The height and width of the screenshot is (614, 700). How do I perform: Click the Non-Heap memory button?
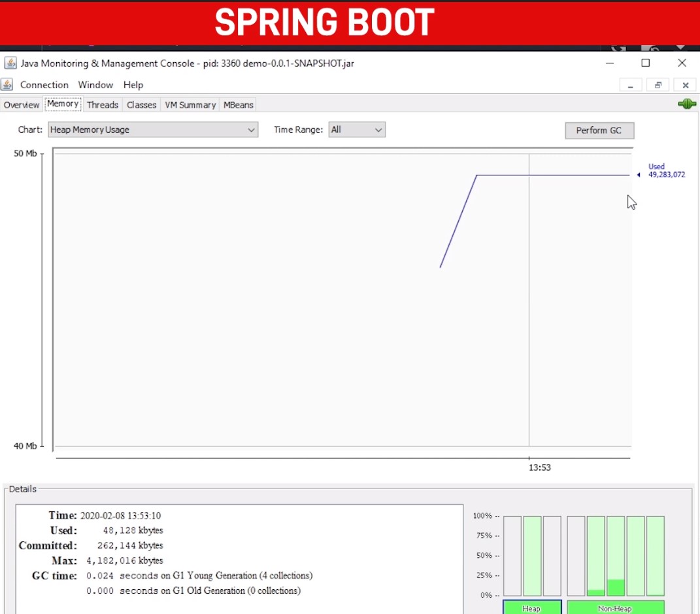click(614, 607)
